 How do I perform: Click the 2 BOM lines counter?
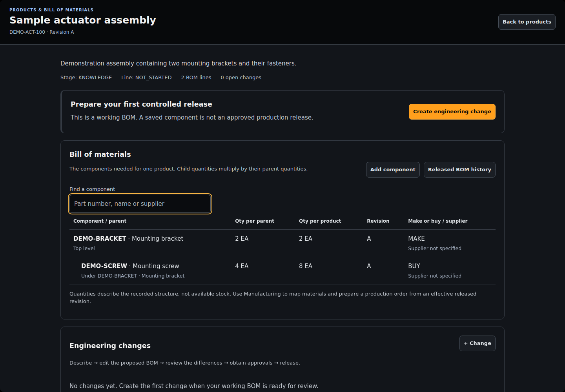(196, 78)
